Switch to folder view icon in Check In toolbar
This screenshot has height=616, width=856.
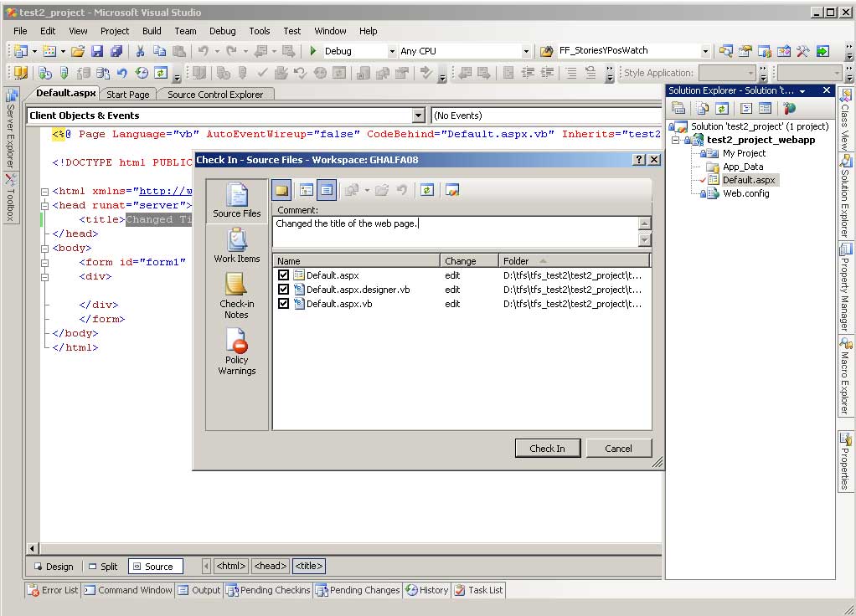(307, 191)
